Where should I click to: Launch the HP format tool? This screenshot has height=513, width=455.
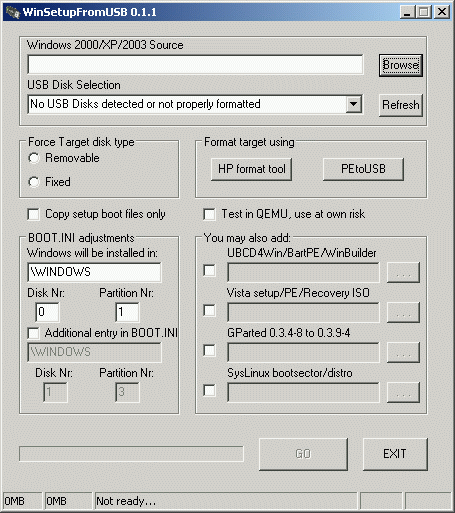pyautogui.click(x=252, y=169)
